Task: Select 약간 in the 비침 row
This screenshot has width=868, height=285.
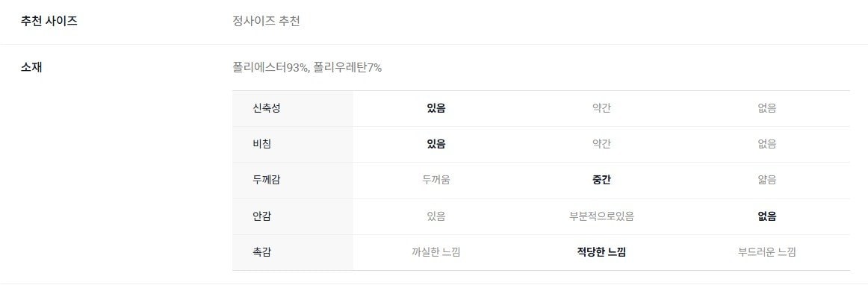Action: (x=601, y=145)
